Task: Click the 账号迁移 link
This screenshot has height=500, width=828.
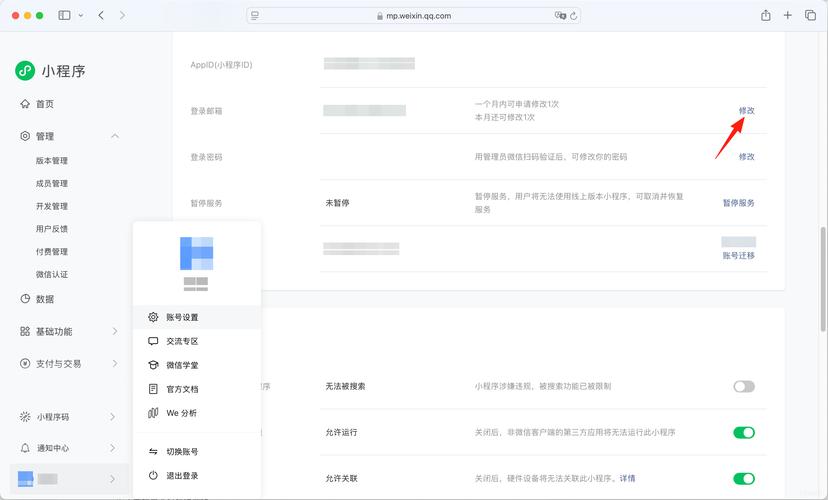Action: [739, 255]
